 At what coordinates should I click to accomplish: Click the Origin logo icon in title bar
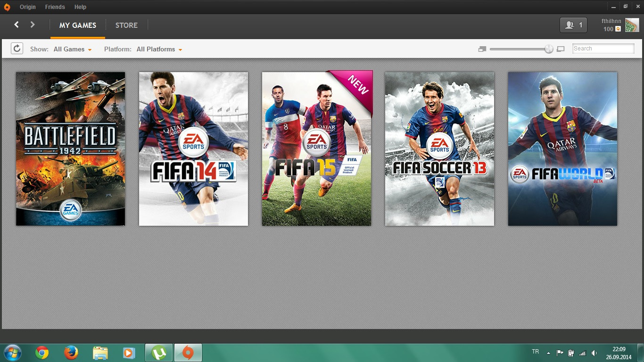click(x=8, y=7)
